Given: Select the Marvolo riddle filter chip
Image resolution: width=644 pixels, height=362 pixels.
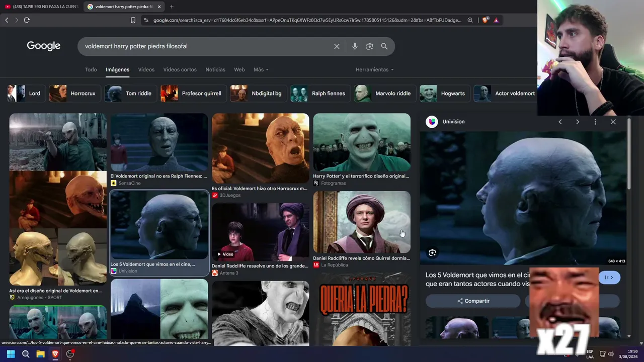Looking at the screenshot, I should pos(384,94).
